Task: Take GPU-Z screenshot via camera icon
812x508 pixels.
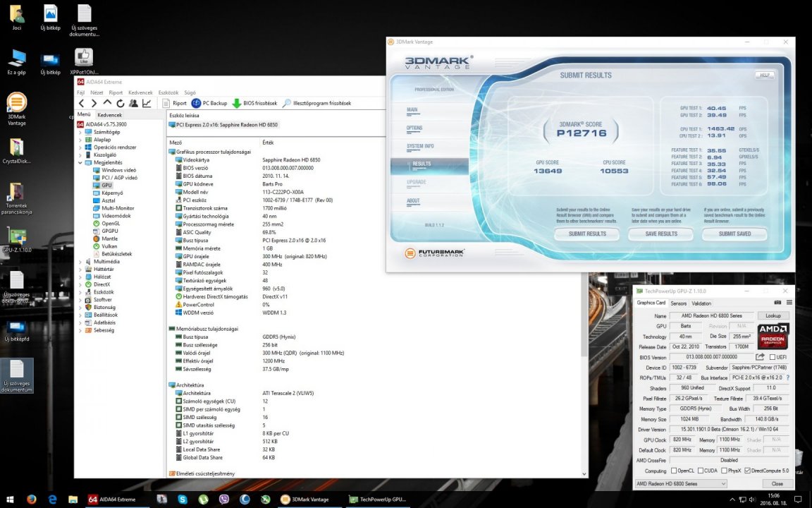Action: 777,303
